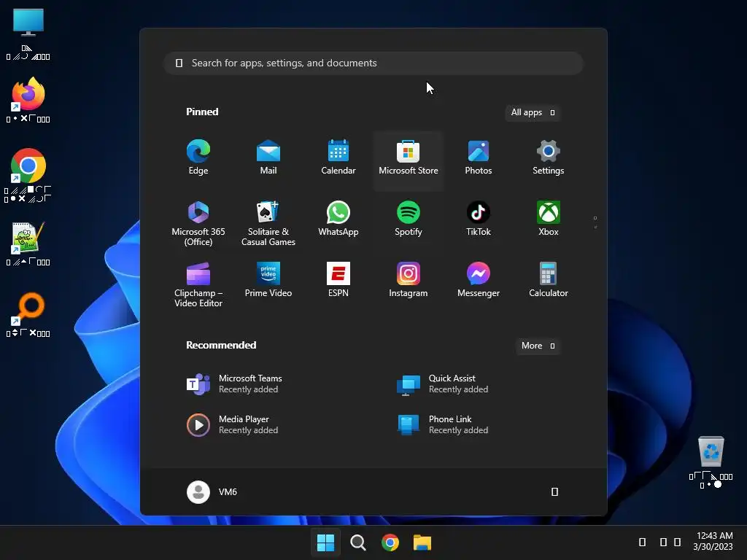747x560 pixels.
Task: Open Solitaire & Casual Games
Action: click(268, 223)
